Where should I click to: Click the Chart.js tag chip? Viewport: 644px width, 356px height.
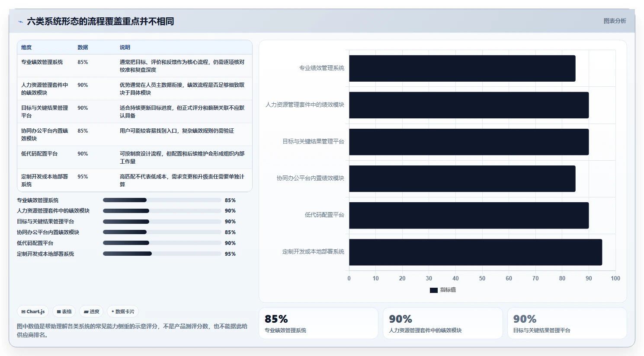[33, 311]
